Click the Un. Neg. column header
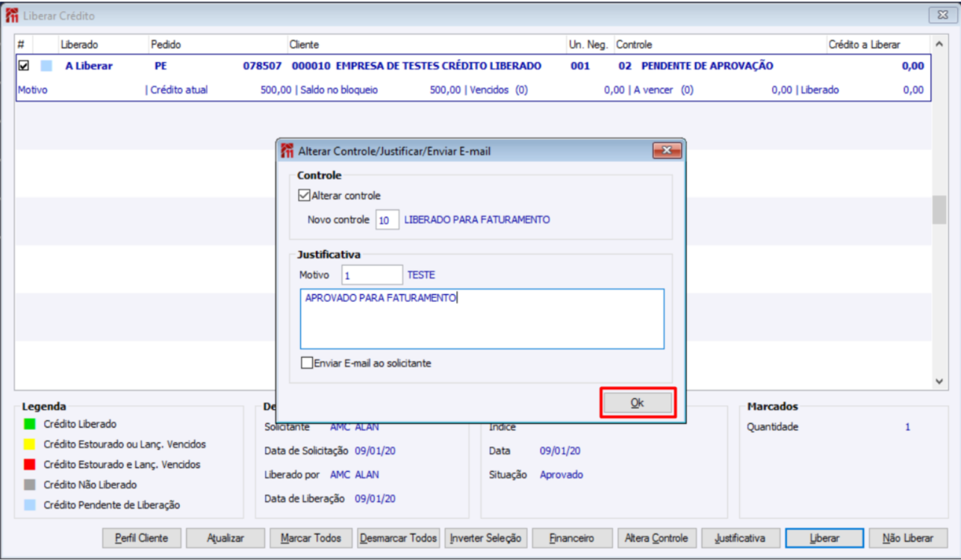The width and height of the screenshot is (961, 560). [589, 45]
